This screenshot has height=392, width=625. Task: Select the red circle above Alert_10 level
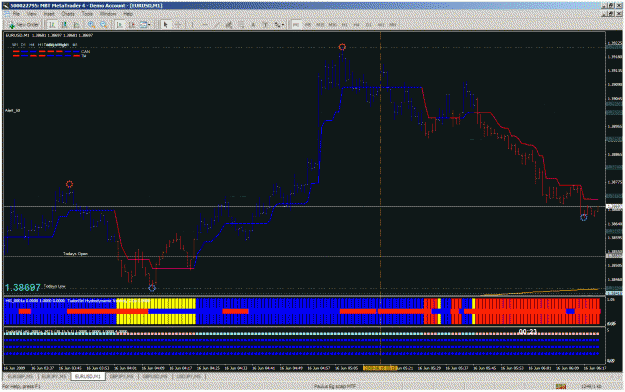pyautogui.click(x=69, y=184)
